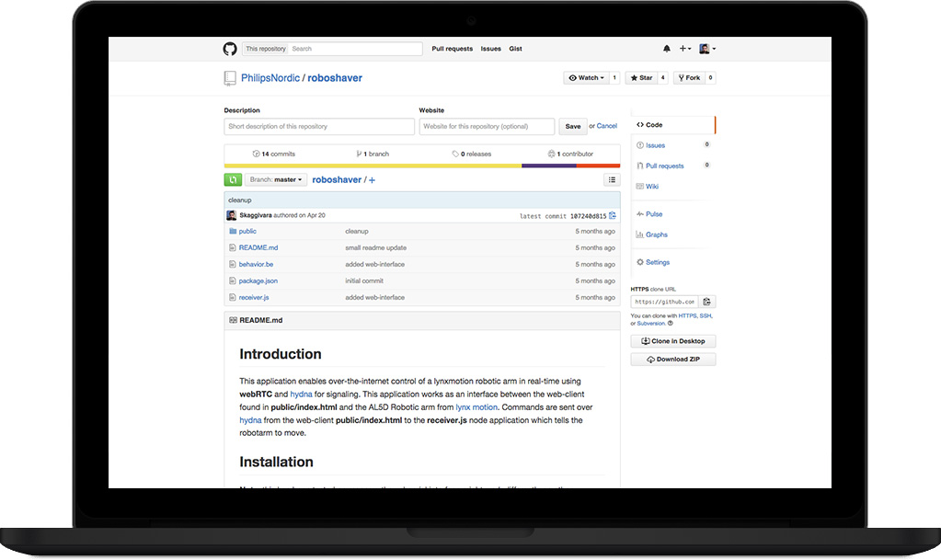Copy the latest commit SHA to clipboard
This screenshot has height=560, width=941.
pos(613,216)
